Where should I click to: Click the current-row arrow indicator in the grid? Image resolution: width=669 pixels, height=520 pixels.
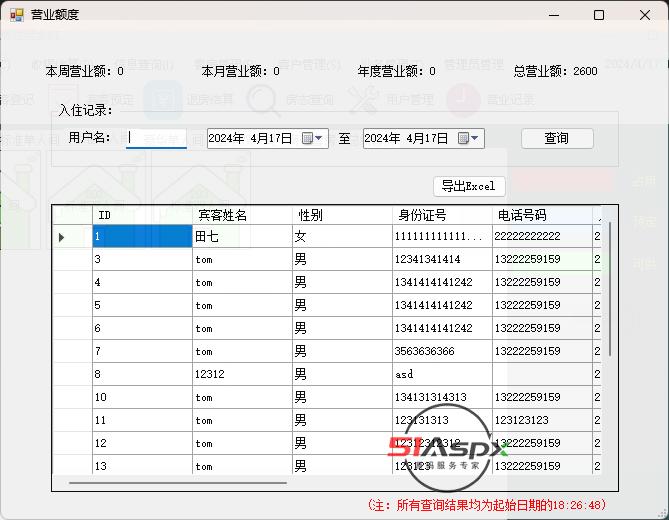coord(62,237)
